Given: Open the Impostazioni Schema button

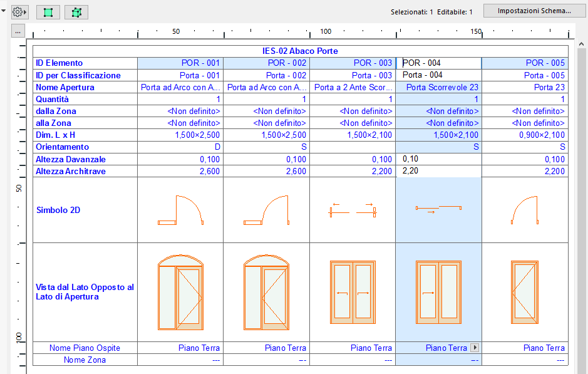Looking at the screenshot, I should click(x=534, y=11).
